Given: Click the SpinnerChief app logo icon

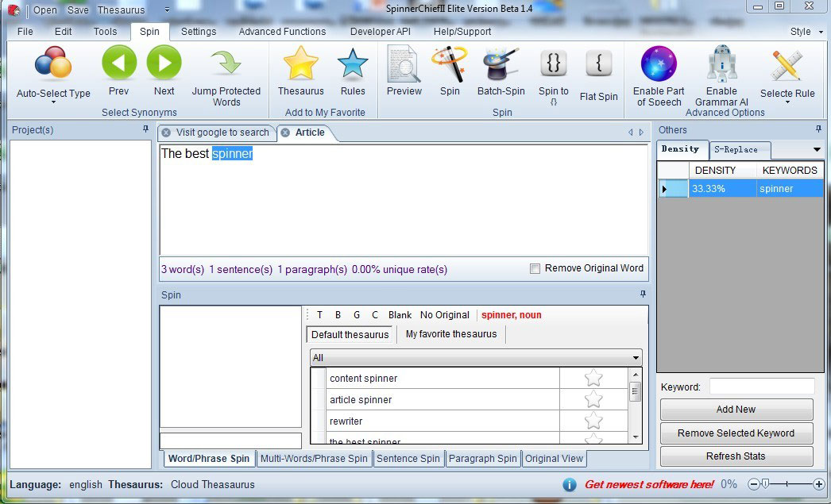Looking at the screenshot, I should point(14,10).
